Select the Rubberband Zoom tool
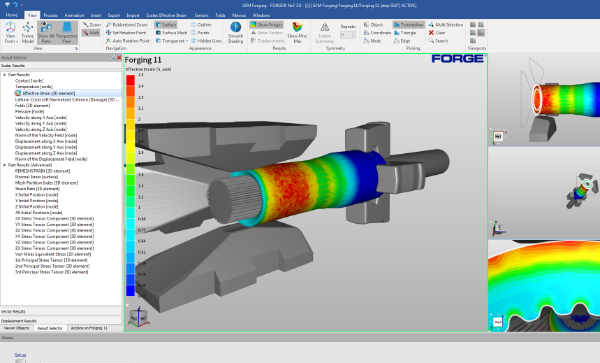The image size is (600, 363). (126, 24)
